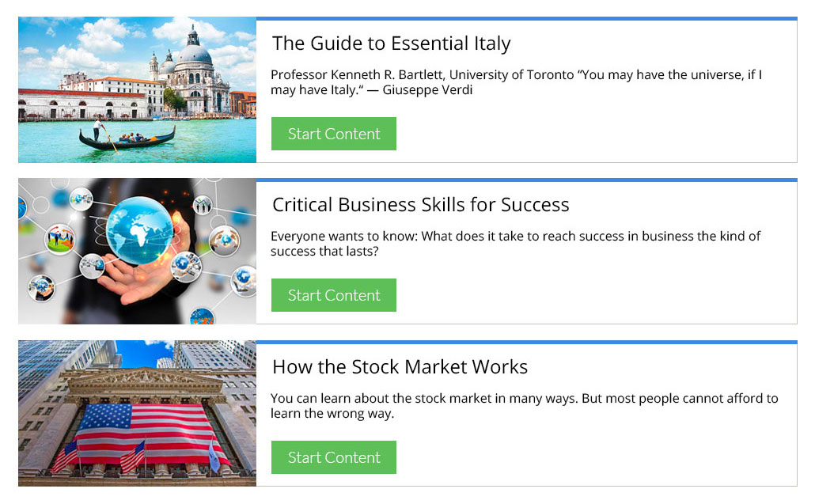815x504 pixels.
Task: Click the gondola in the Venice photo
Action: tap(127, 140)
